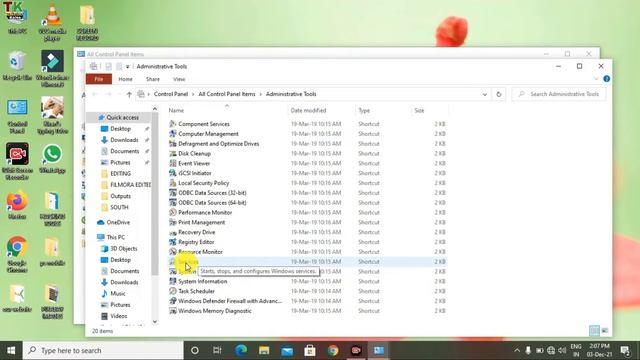Select Windows Memory Diagnostic icon
This screenshot has height=360, width=640.
pyautogui.click(x=173, y=311)
